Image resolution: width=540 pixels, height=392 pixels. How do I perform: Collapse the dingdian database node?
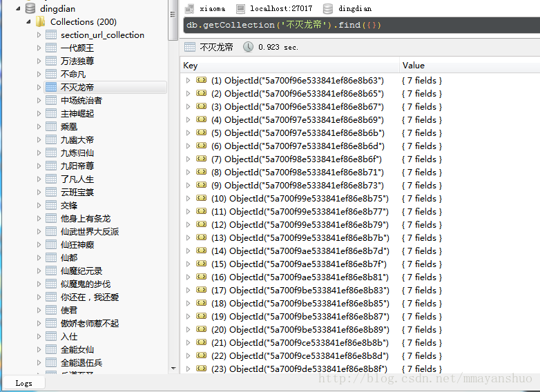tap(18, 8)
